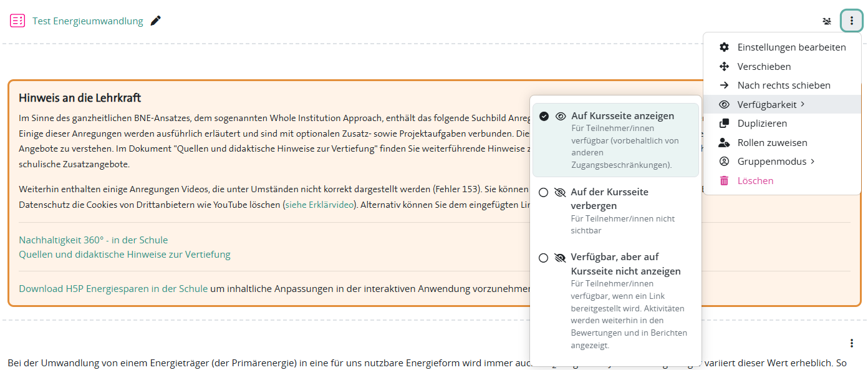Choose 'Nach rechts schieben' from the menu
The width and height of the screenshot is (868, 370).
(x=783, y=85)
